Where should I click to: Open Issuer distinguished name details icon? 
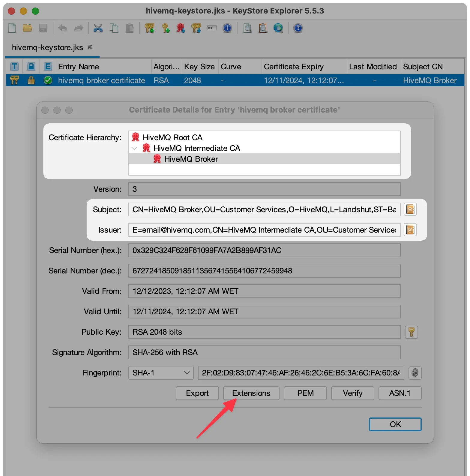tap(410, 230)
